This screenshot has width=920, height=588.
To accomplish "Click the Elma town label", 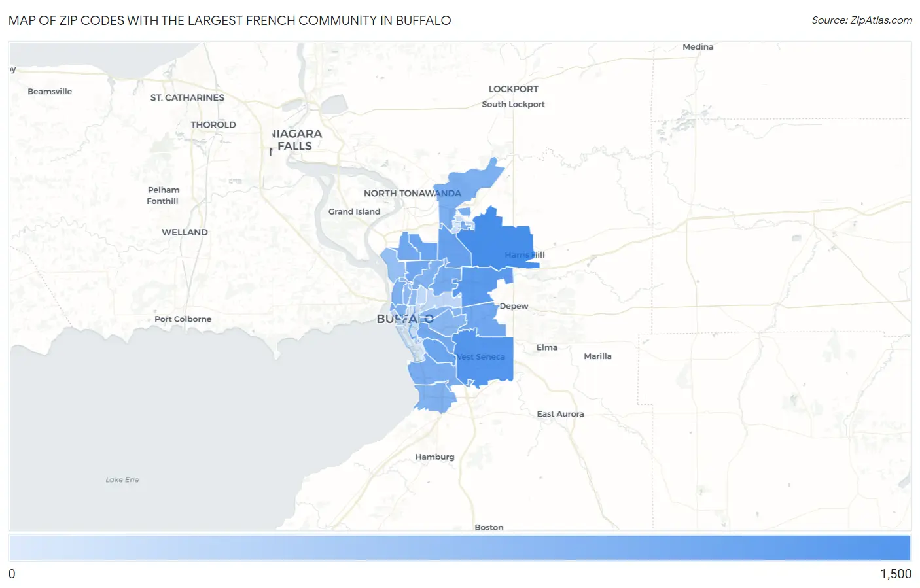I will coord(547,347).
